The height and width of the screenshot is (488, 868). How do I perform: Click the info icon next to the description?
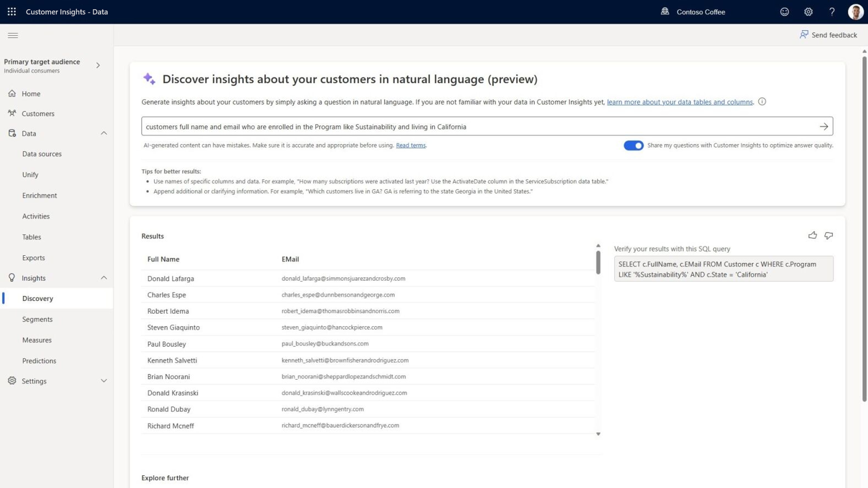pos(762,101)
